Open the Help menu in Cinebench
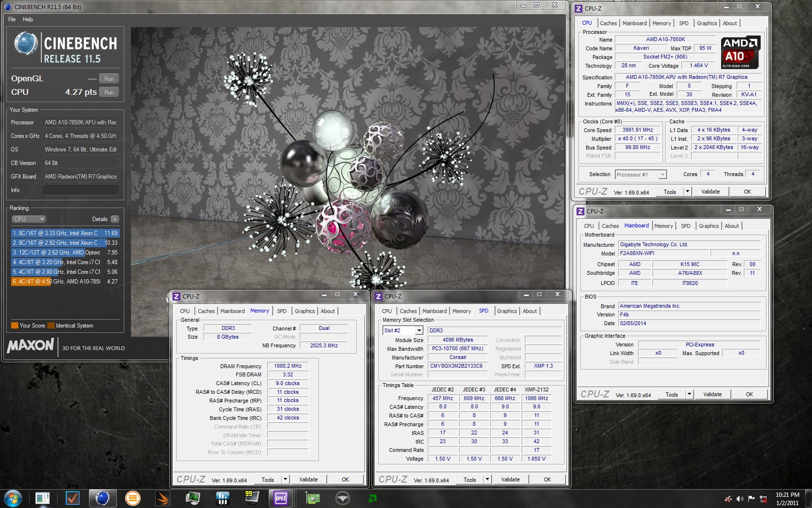The height and width of the screenshot is (508, 812). [28, 19]
